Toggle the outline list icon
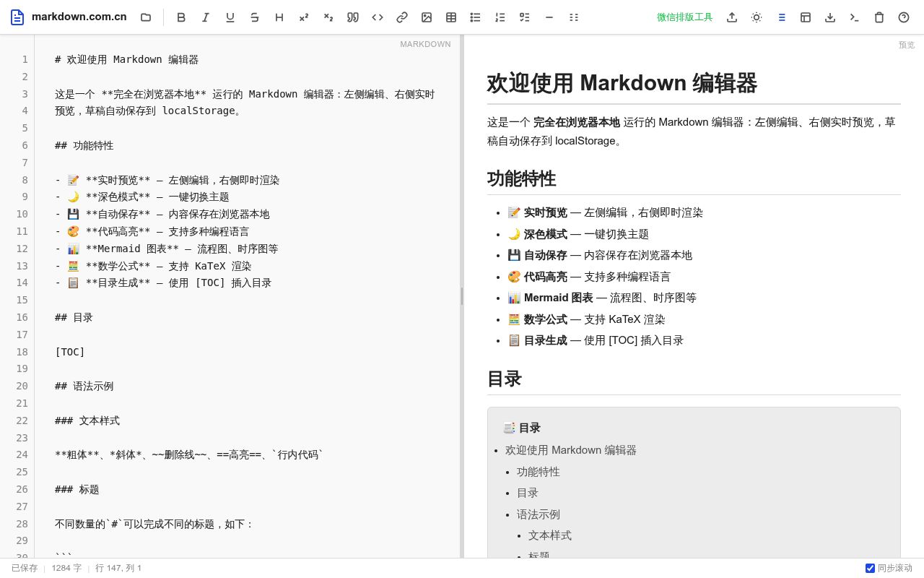 pos(781,17)
